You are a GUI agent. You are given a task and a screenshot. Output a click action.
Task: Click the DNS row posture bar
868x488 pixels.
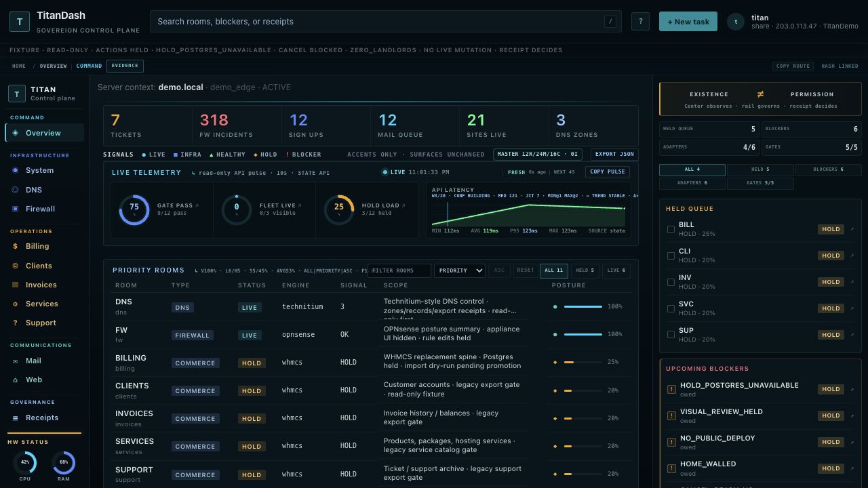tap(583, 306)
